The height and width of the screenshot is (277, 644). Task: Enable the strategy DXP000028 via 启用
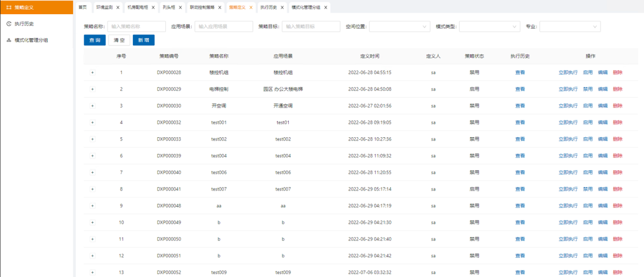pos(588,73)
